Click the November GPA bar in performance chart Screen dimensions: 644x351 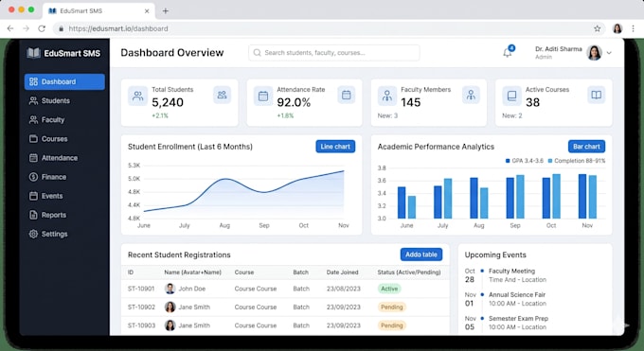(582, 196)
